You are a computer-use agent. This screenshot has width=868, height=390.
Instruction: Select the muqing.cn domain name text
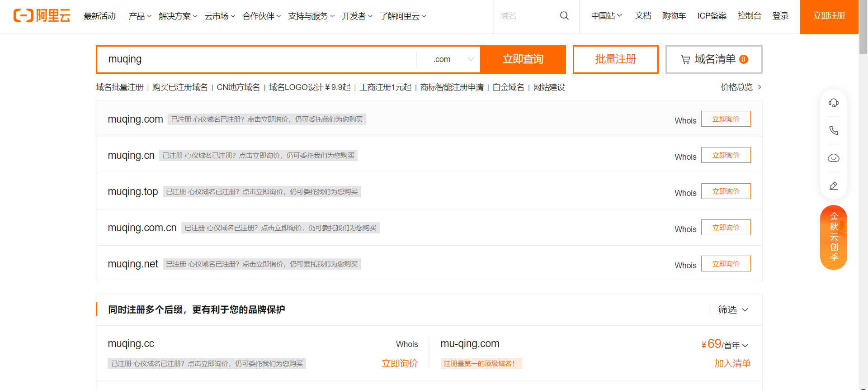131,155
